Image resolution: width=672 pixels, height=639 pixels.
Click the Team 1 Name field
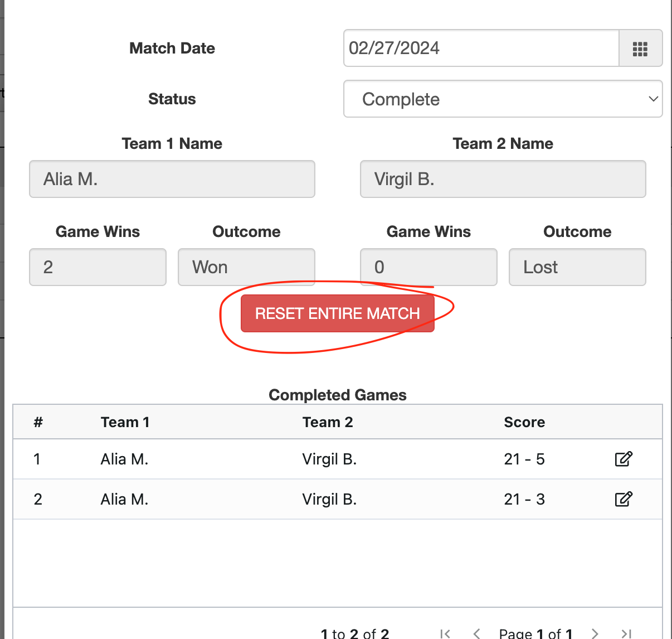click(x=172, y=179)
